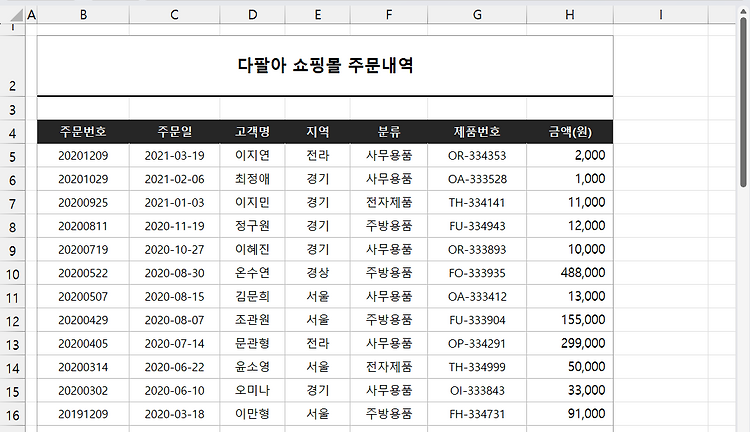This screenshot has height=432, width=750.
Task: Select column B header
Action: 83,15
